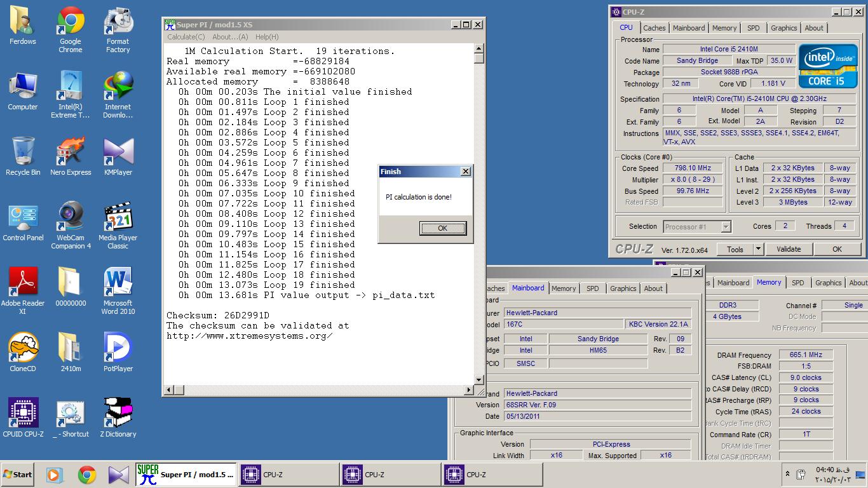868x488 pixels.
Task: Show hidden tray icons arrow
Action: point(788,474)
